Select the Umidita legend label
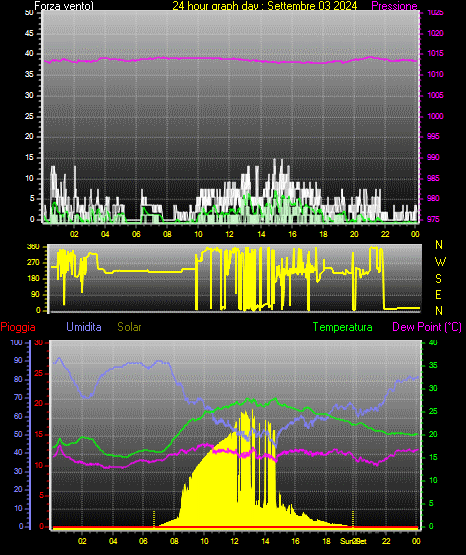 click(x=84, y=327)
